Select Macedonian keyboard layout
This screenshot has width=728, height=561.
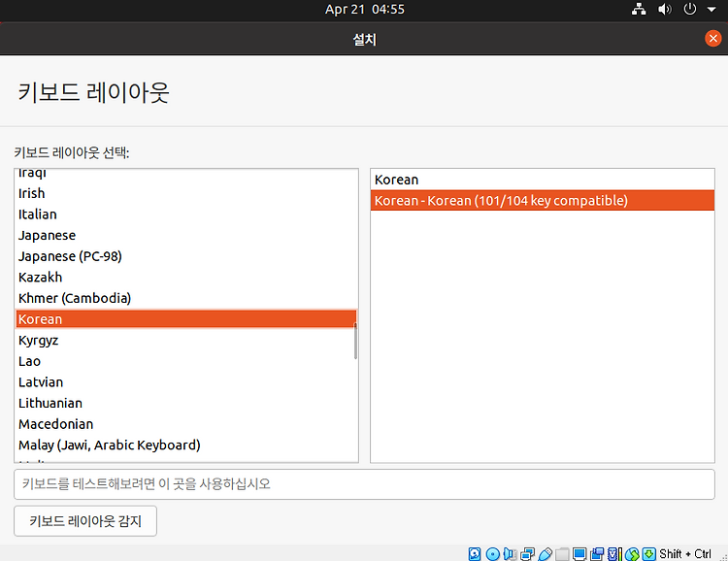tap(186, 423)
